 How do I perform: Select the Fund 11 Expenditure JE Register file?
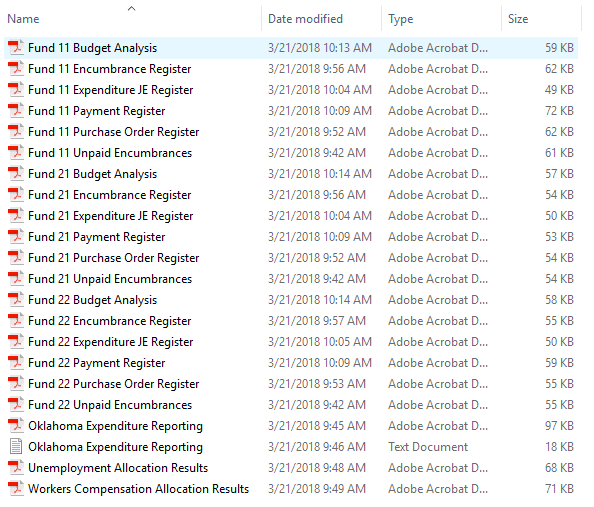[x=111, y=90]
